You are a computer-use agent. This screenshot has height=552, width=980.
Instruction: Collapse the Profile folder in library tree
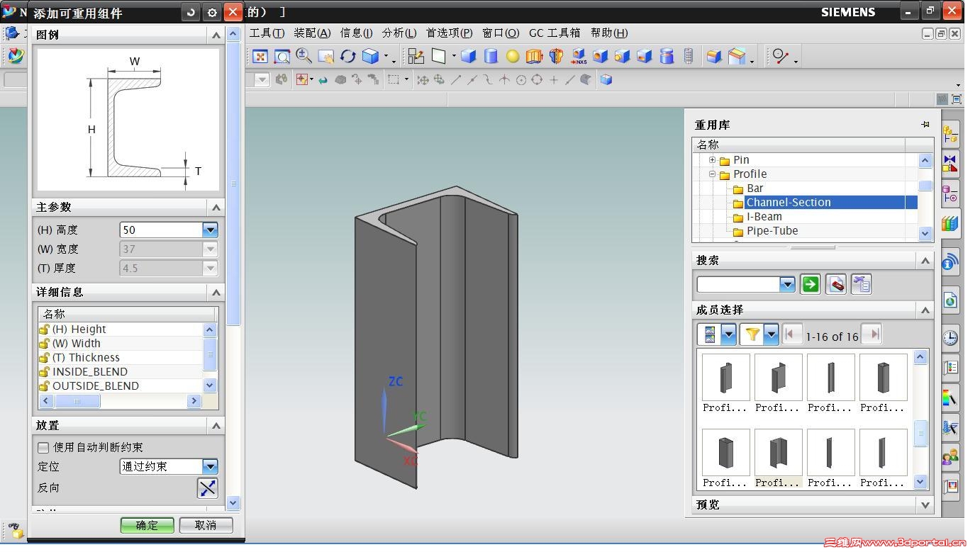712,174
